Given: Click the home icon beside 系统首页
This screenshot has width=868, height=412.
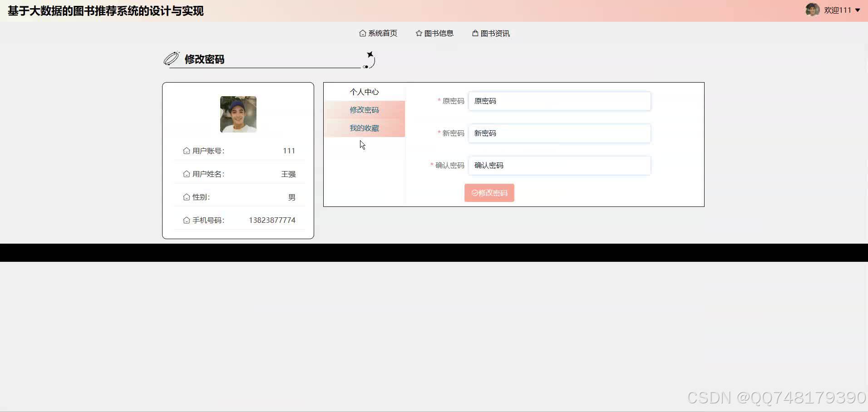Looking at the screenshot, I should pyautogui.click(x=362, y=33).
